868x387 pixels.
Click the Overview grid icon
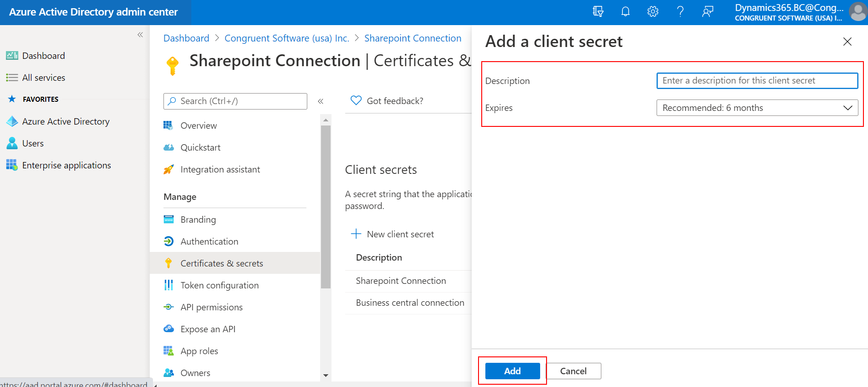pyautogui.click(x=168, y=126)
